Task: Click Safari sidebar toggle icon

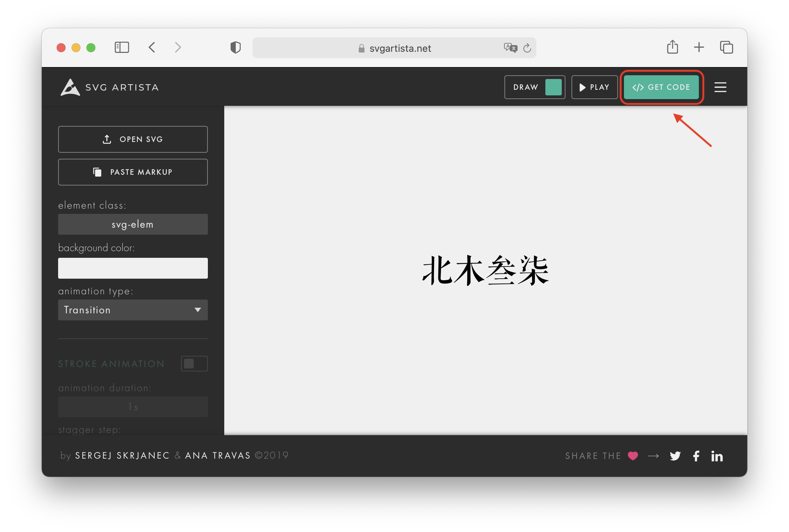Action: point(121,47)
